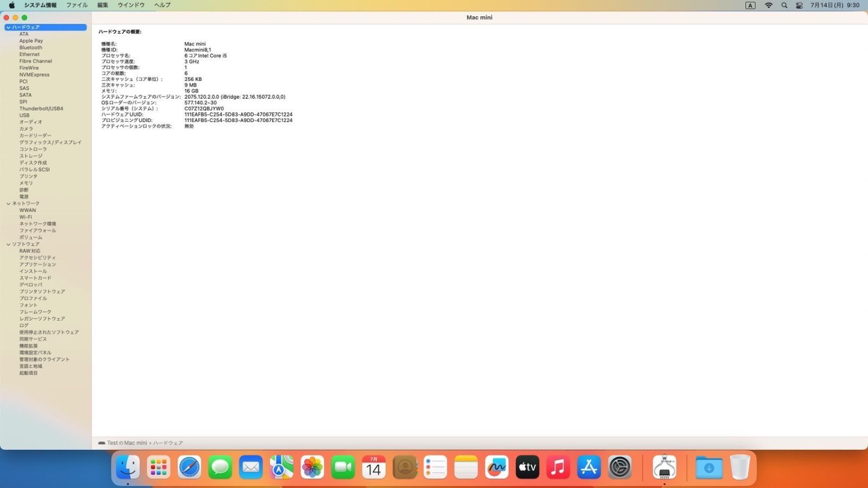Open Messages app in Dock
The height and width of the screenshot is (488, 868).
pos(220,467)
